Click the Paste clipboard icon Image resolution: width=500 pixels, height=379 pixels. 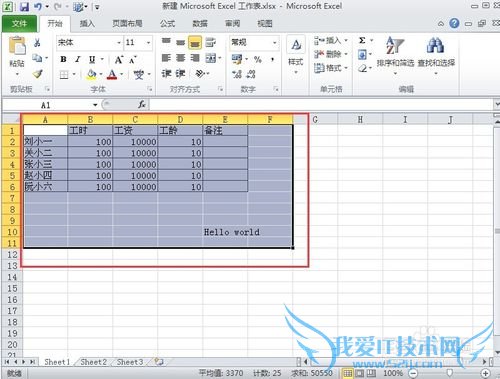tap(17, 46)
